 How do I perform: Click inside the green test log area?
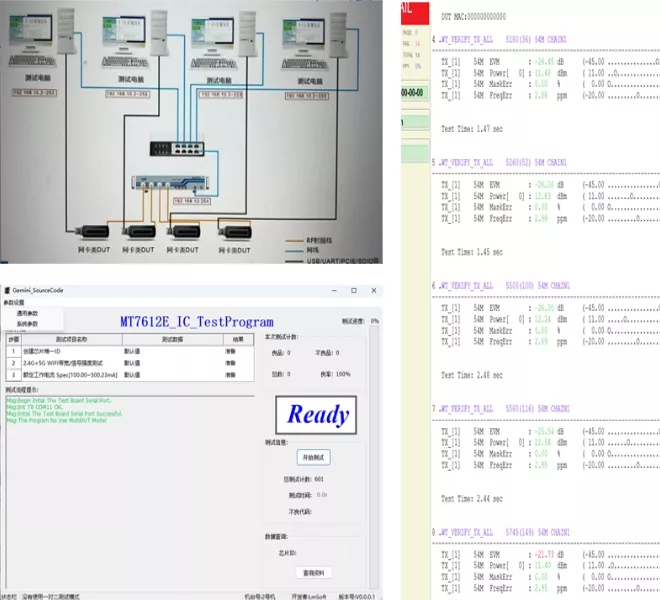click(130, 493)
